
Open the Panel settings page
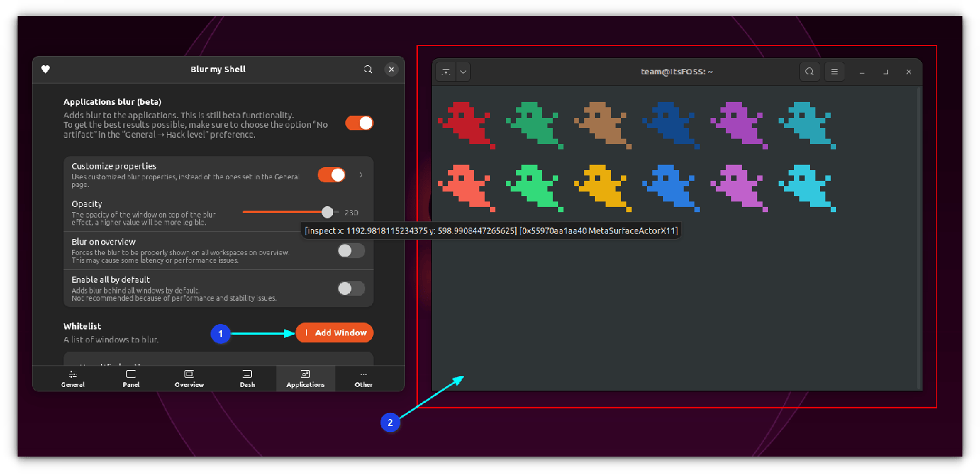pos(131,378)
